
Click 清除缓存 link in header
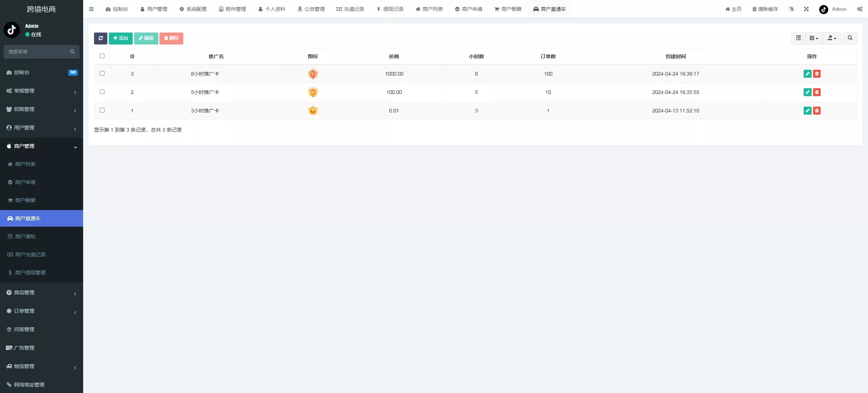coord(765,9)
